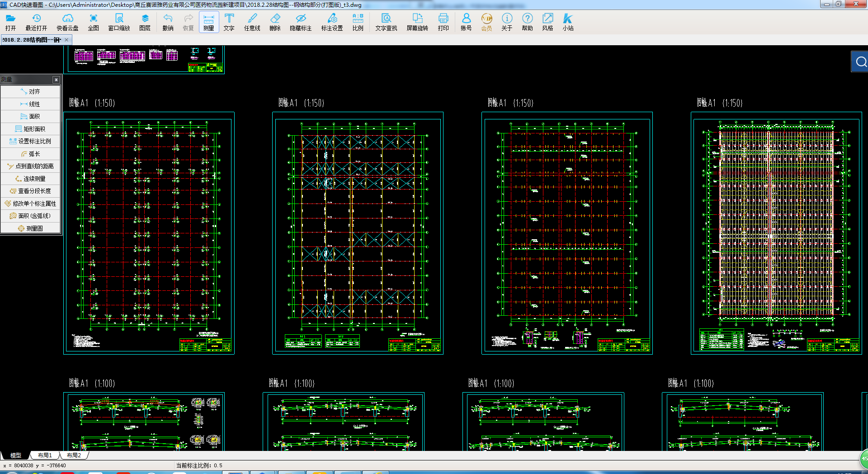
Task: Click the first A1 (1:150) column layout drawing
Action: click(149, 233)
